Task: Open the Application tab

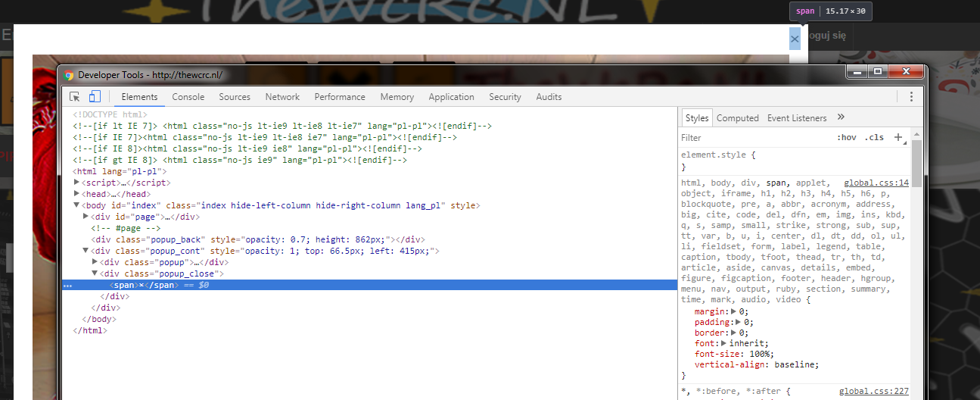Action: [x=452, y=97]
